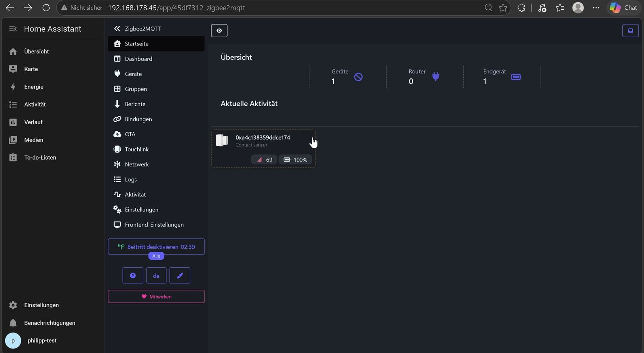Image resolution: width=644 pixels, height=353 pixels.
Task: Open the Alle join target dropdown
Action: click(156, 256)
